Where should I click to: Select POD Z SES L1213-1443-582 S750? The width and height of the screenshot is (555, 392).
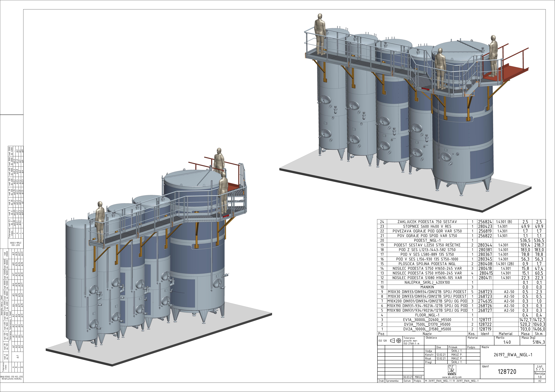427,250
